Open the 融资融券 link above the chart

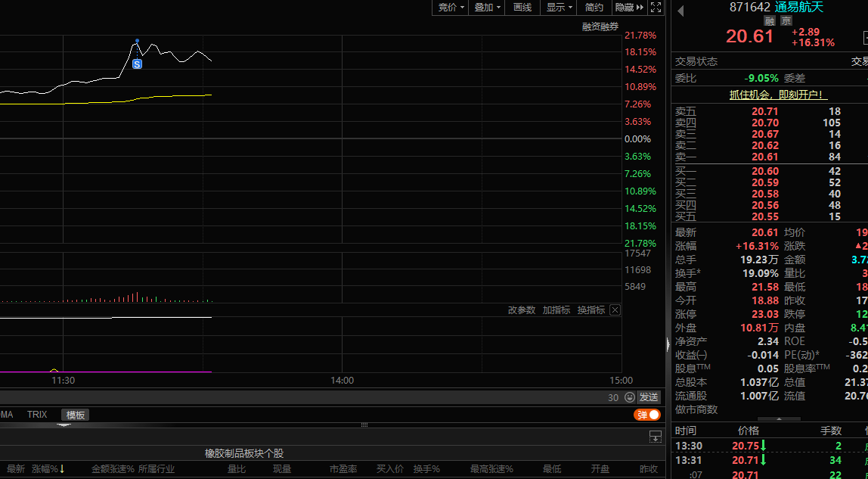click(600, 26)
